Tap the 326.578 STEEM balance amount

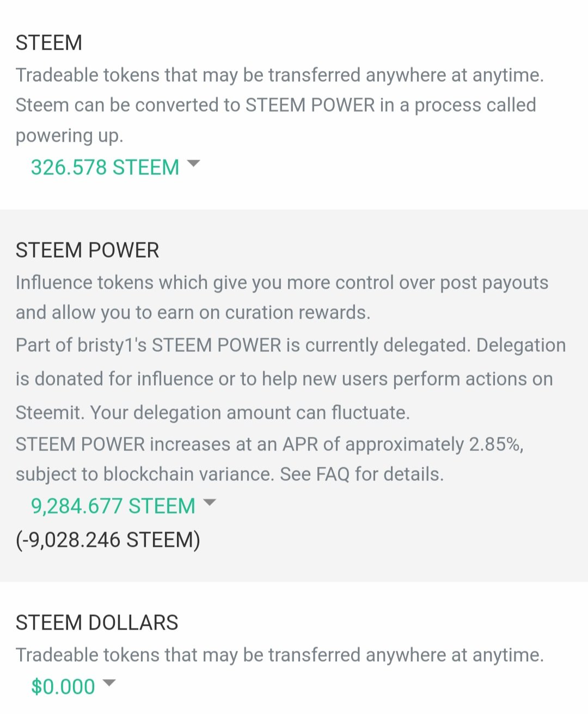[x=105, y=167]
